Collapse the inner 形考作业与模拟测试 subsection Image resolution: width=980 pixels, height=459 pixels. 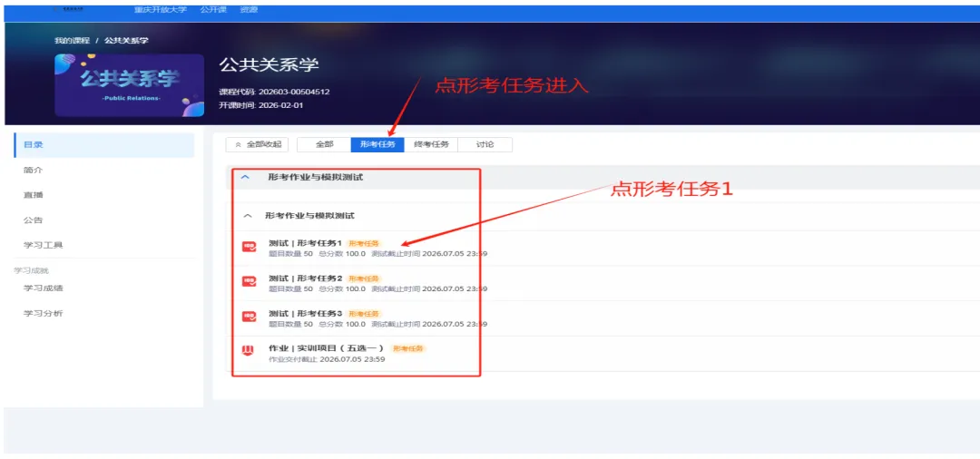point(248,216)
